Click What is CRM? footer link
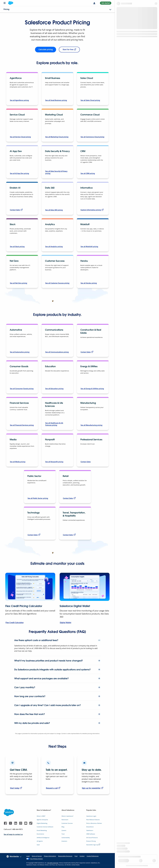 pyautogui.click(x=41, y=816)
